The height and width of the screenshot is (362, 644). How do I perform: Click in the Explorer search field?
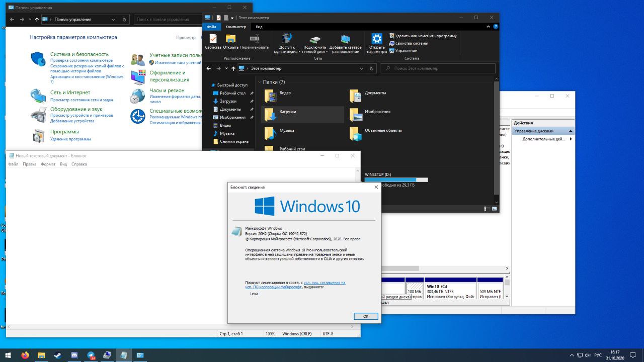coord(438,68)
